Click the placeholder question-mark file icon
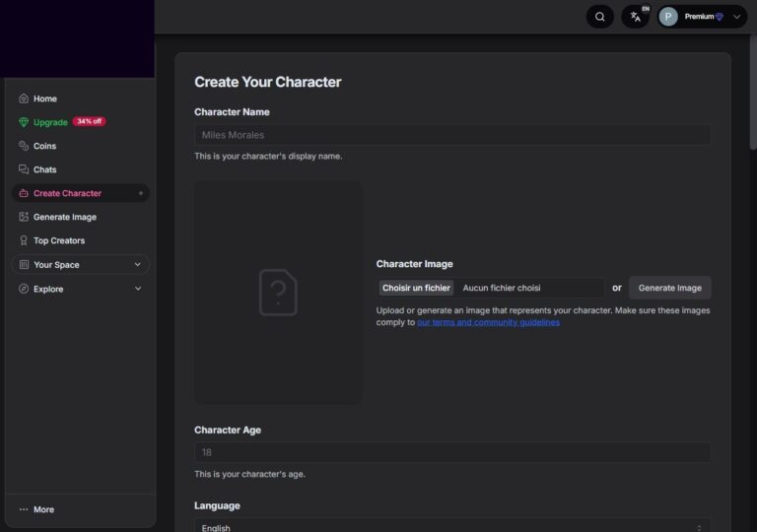This screenshot has width=757, height=532. click(x=278, y=292)
